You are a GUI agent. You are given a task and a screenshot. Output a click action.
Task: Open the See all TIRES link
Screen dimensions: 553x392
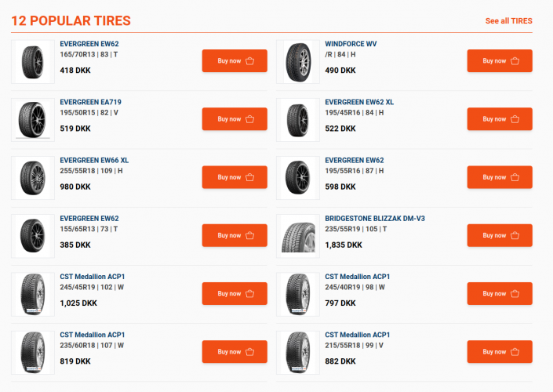[x=508, y=20]
